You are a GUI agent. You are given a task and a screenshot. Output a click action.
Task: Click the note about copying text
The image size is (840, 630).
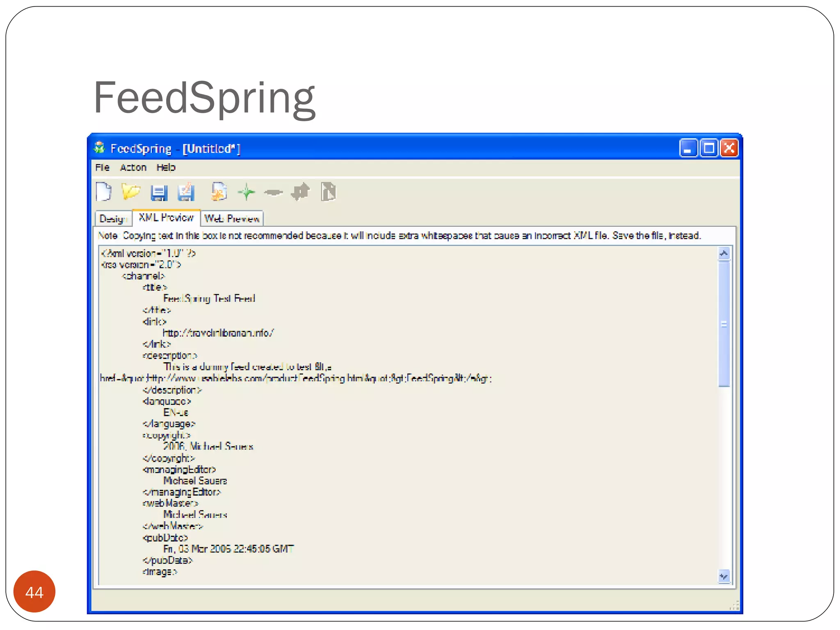pyautogui.click(x=399, y=236)
